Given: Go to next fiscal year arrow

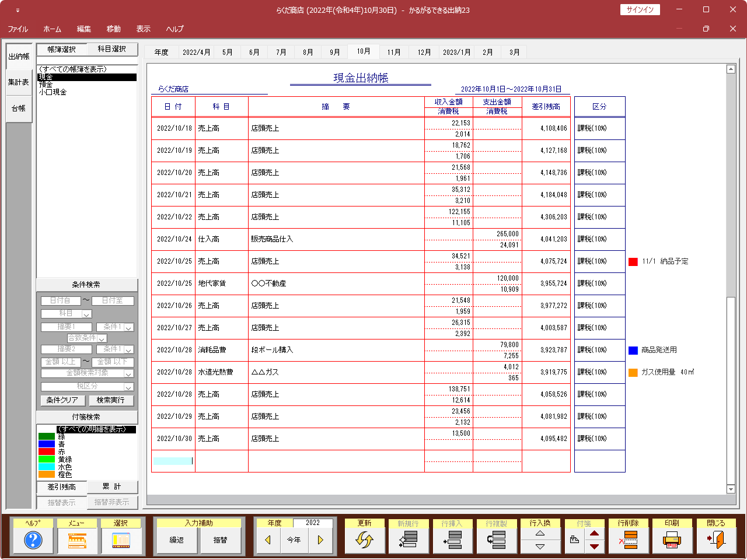Looking at the screenshot, I should 320,540.
